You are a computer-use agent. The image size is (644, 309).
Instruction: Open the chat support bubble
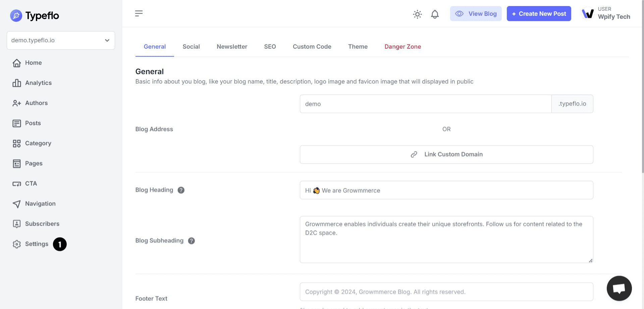coord(619,288)
